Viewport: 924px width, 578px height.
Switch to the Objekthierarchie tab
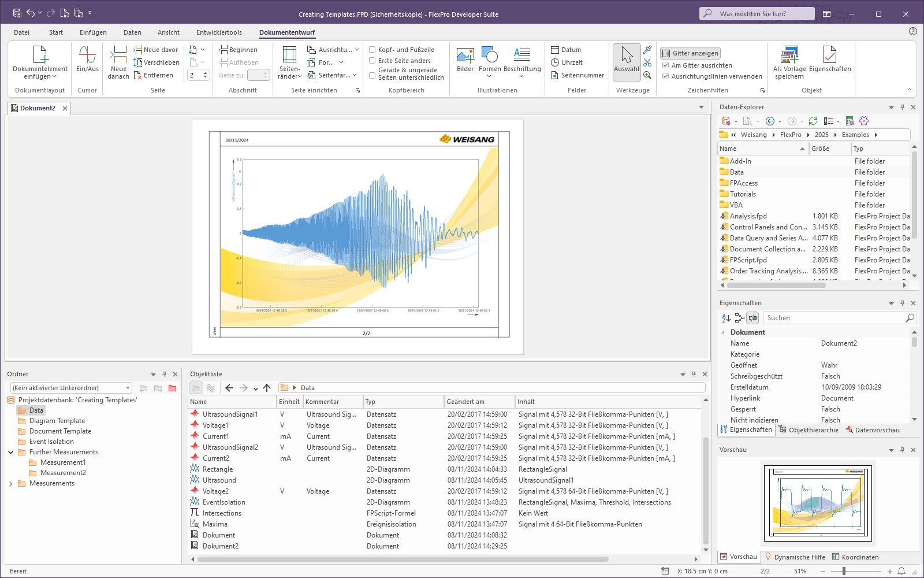808,430
